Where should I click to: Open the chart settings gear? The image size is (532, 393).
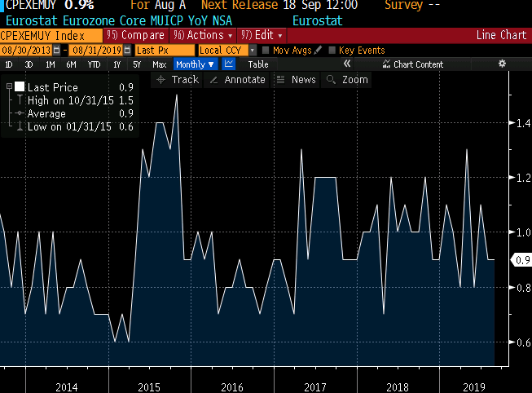[x=502, y=64]
